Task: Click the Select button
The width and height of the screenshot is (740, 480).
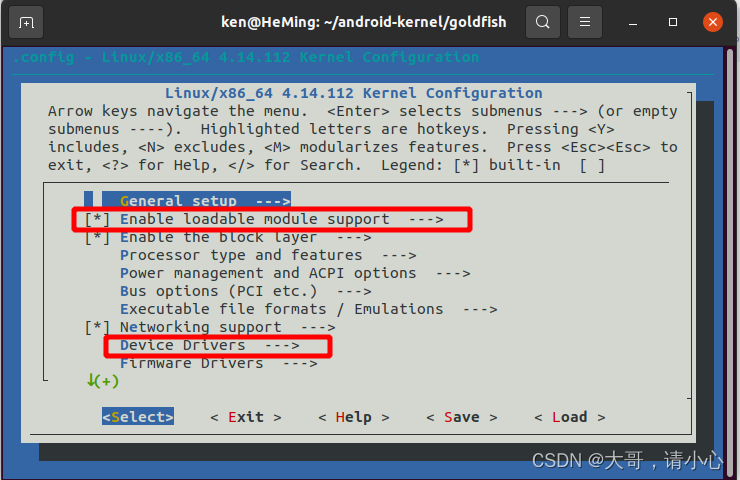Action: 138,417
